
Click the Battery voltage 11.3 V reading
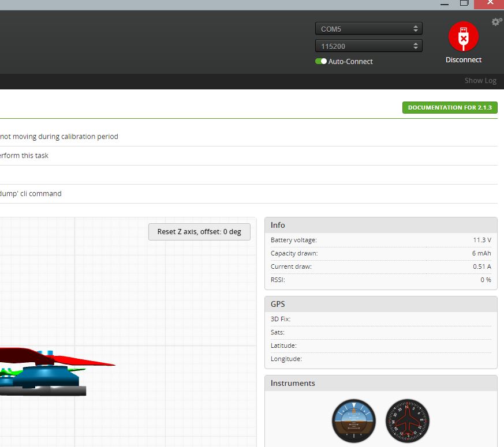(481, 240)
